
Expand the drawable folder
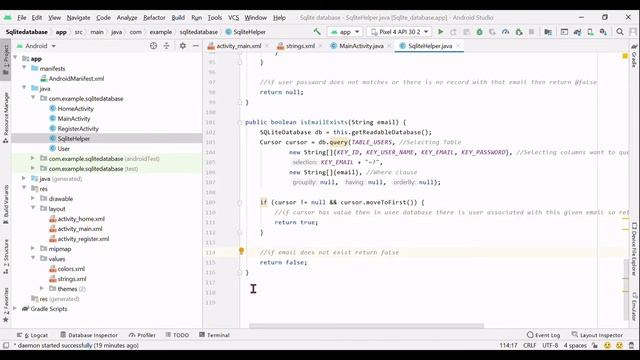(x=33, y=198)
